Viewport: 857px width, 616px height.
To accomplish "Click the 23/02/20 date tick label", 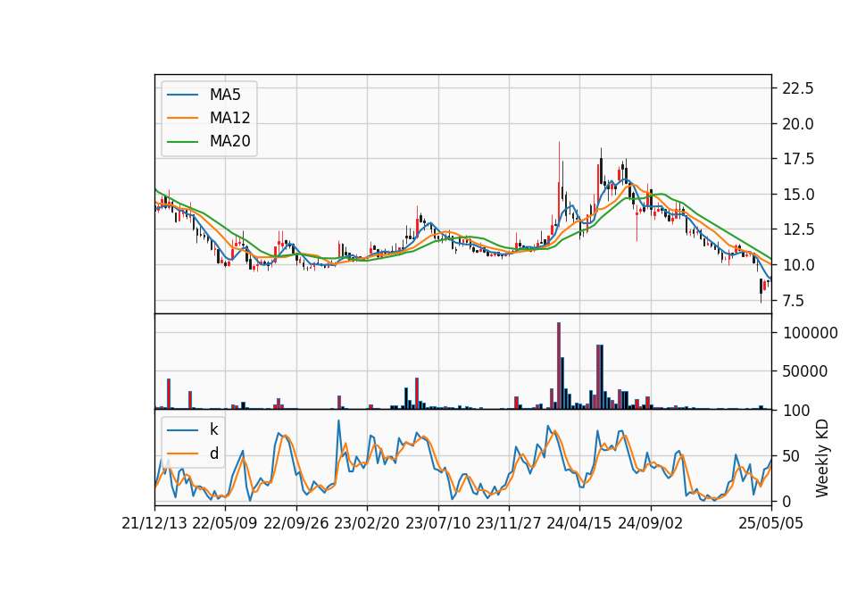I will (367, 523).
